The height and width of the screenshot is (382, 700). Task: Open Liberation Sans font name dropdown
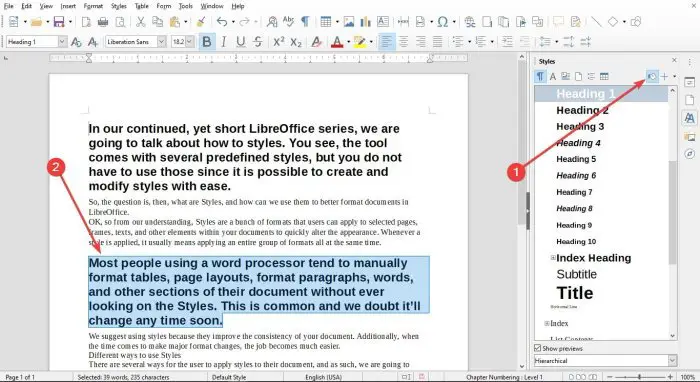pyautogui.click(x=162, y=42)
